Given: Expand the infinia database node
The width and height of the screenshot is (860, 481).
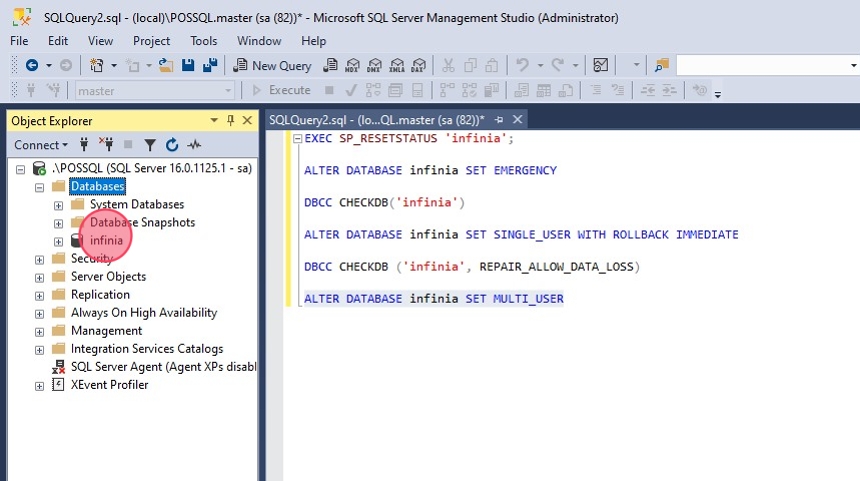Looking at the screenshot, I should [x=59, y=241].
